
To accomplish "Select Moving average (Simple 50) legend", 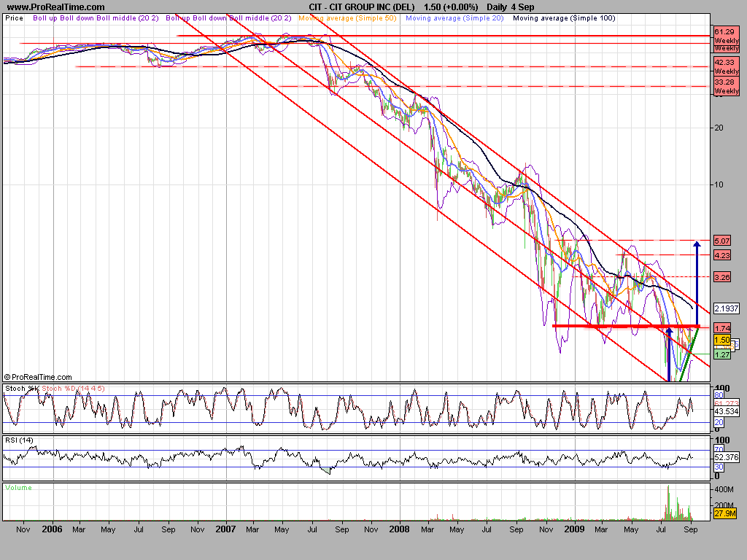I will pos(347,18).
